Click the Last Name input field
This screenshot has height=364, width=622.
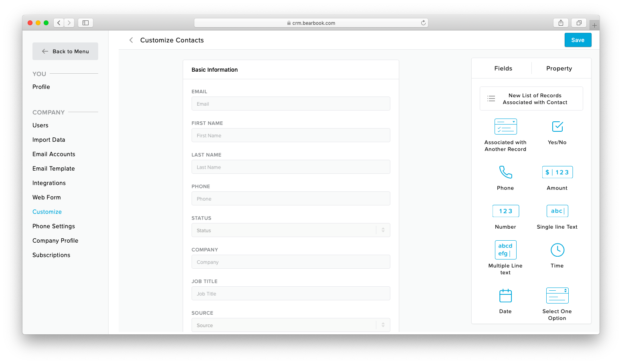291,167
